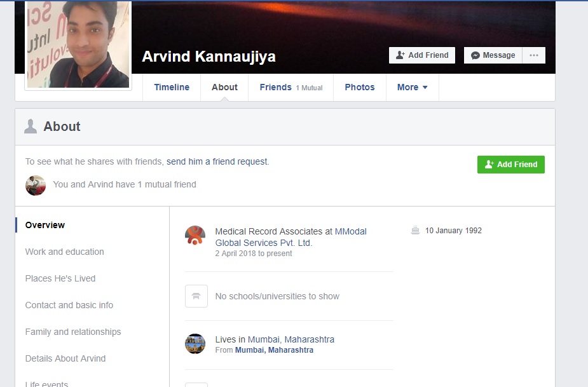
Task: Select Overview in the About sidebar
Action: tap(45, 225)
